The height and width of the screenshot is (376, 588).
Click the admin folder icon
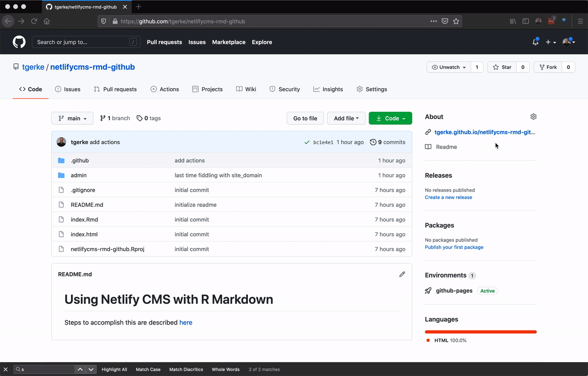click(x=61, y=175)
